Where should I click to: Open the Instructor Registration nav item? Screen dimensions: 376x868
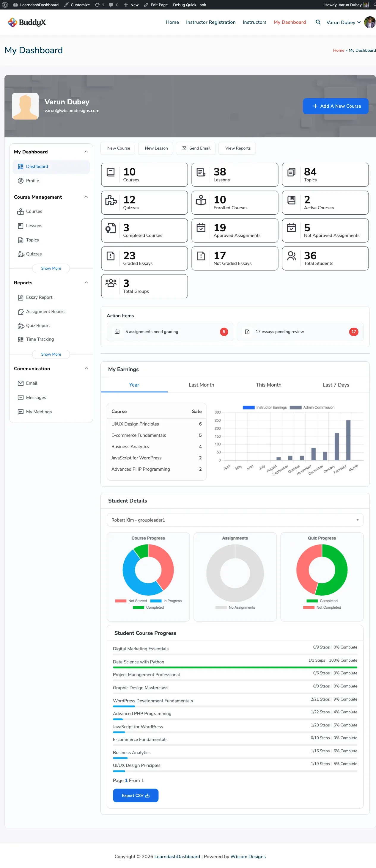tap(210, 22)
